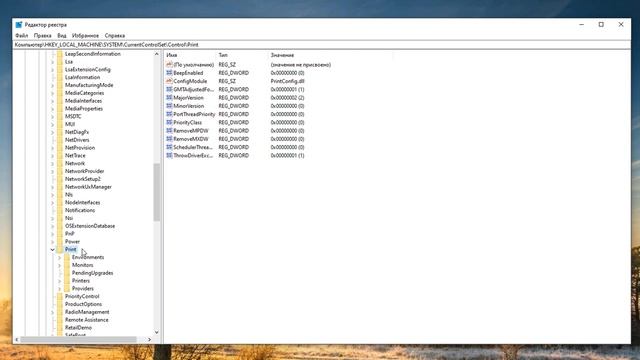The height and width of the screenshot is (360, 640).
Task: Collapse the Print key
Action: click(x=53, y=249)
